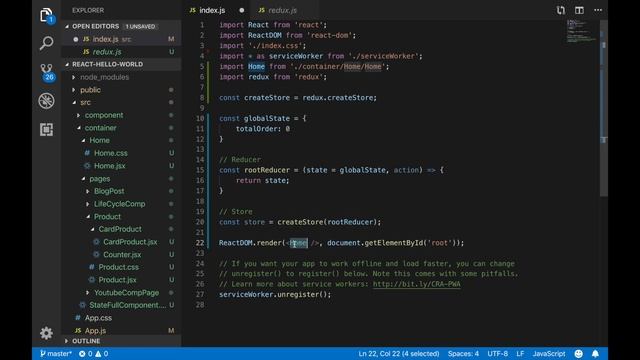Change language mode via the JavaScript status item
640x360 pixels.
(x=549, y=353)
